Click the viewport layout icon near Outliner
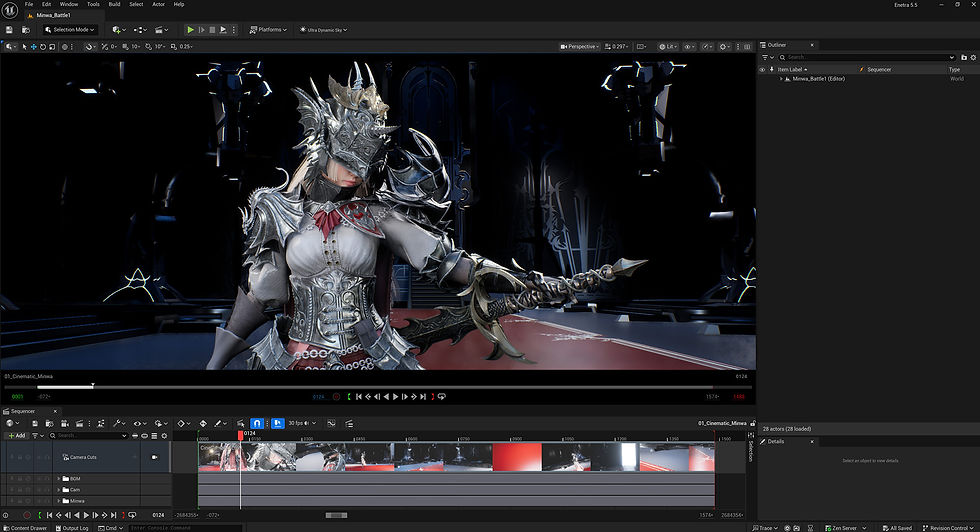 pos(747,46)
